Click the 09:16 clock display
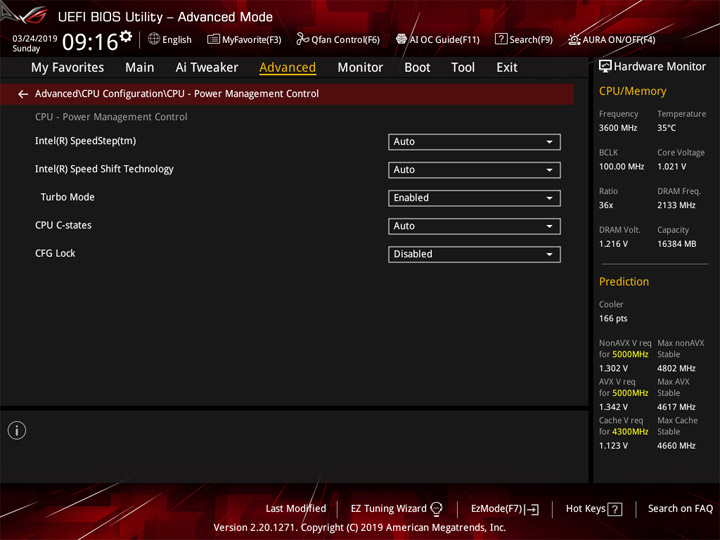This screenshot has width=720, height=540. pos(90,42)
